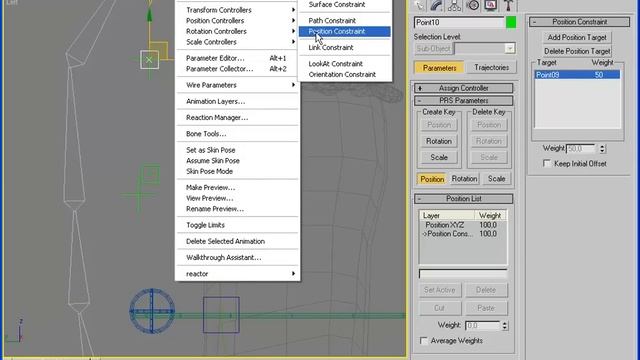Click Add Position Target button
The width and height of the screenshot is (640, 360).
(x=577, y=38)
